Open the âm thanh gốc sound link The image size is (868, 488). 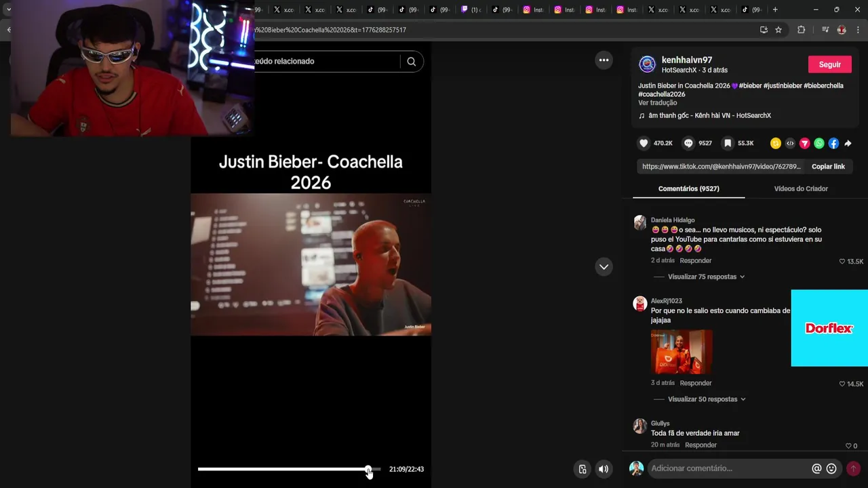[x=709, y=116]
